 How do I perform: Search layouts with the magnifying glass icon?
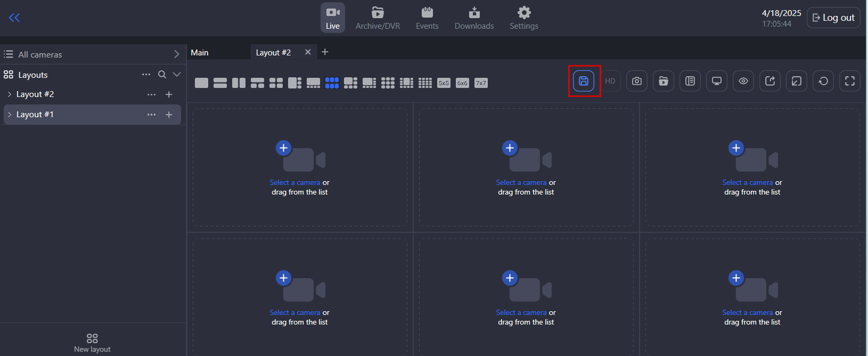[x=162, y=75]
